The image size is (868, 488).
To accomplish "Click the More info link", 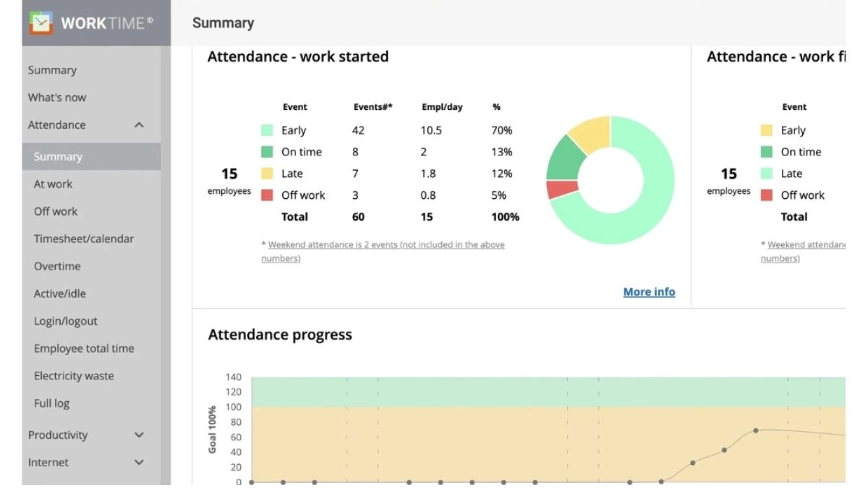I will [x=649, y=292].
